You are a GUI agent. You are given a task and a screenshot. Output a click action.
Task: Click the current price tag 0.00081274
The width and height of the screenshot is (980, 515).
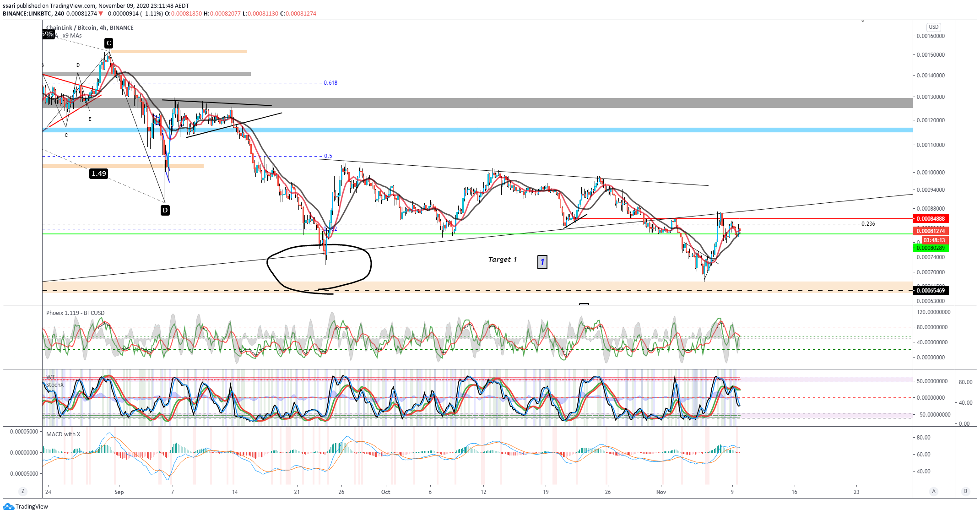click(x=931, y=231)
